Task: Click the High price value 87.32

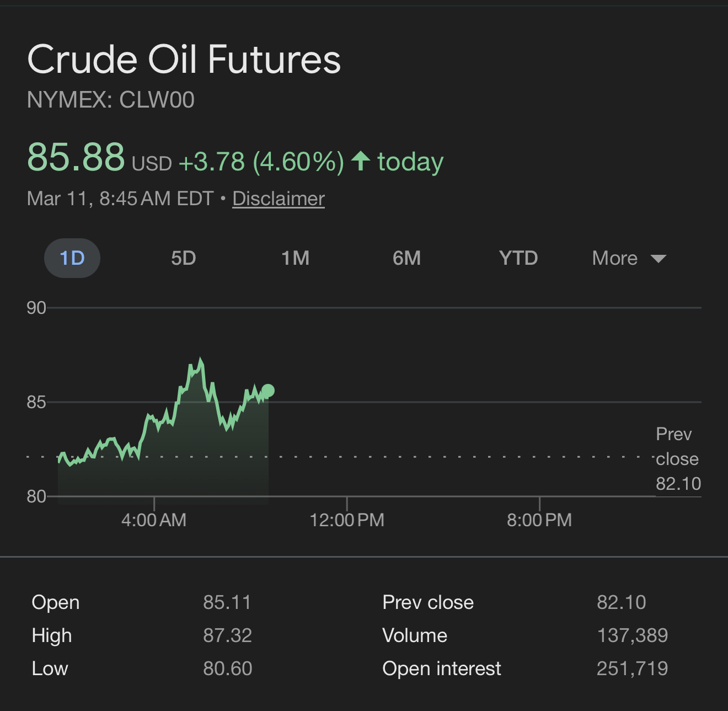Action: click(227, 635)
